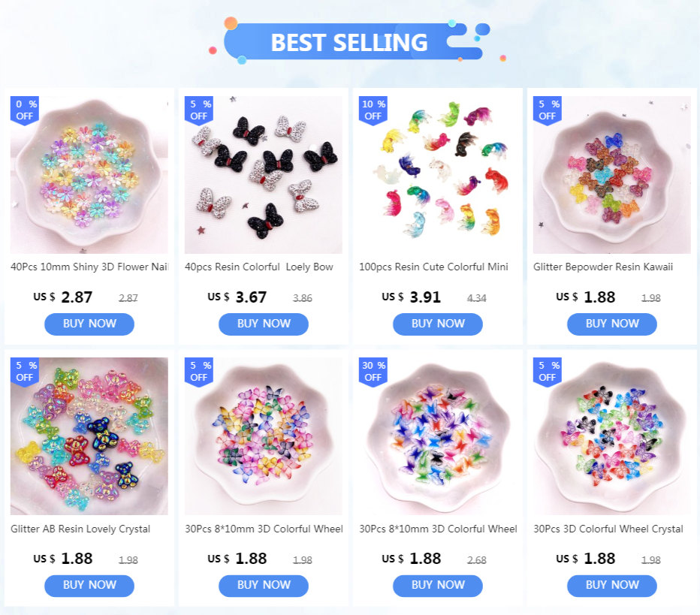
Task: Open the 100pcs Resin Cute Colorful Mini link
Action: [x=433, y=267]
